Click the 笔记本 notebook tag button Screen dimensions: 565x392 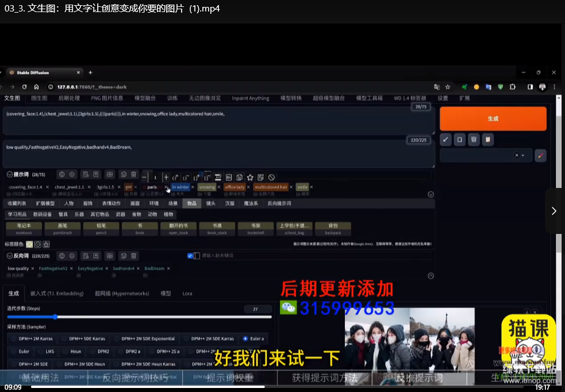click(24, 229)
